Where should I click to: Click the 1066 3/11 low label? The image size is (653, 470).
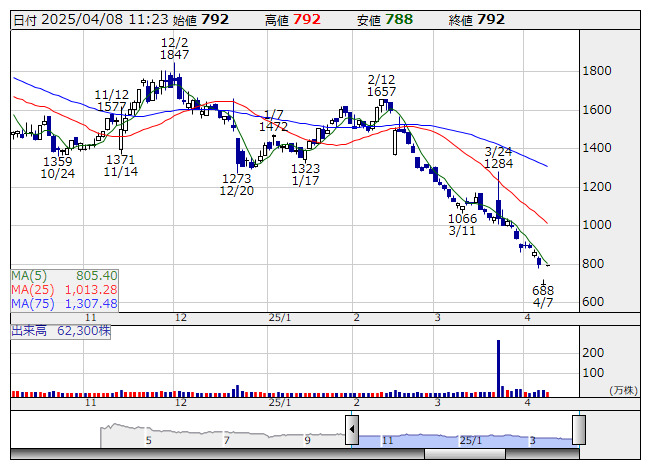pos(462,224)
